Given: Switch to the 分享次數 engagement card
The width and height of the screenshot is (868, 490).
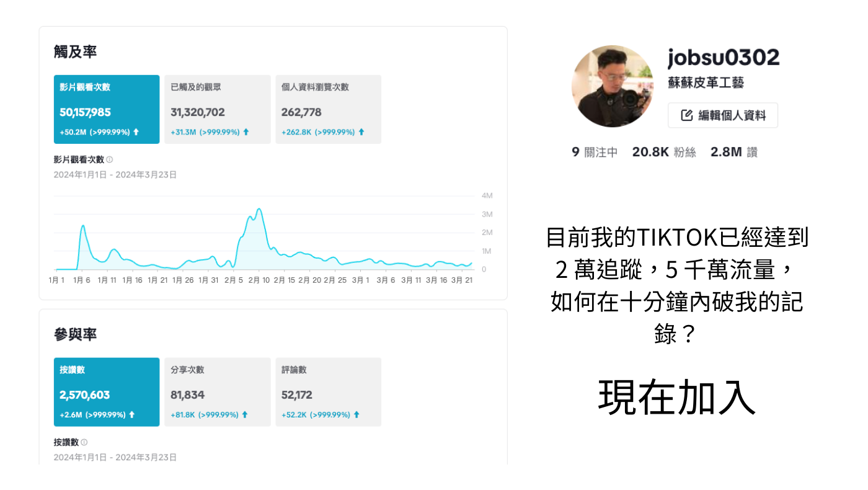Looking at the screenshot, I should click(218, 392).
